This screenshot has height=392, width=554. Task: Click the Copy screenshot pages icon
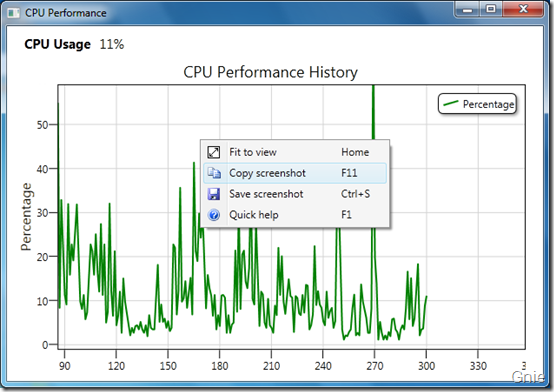214,173
